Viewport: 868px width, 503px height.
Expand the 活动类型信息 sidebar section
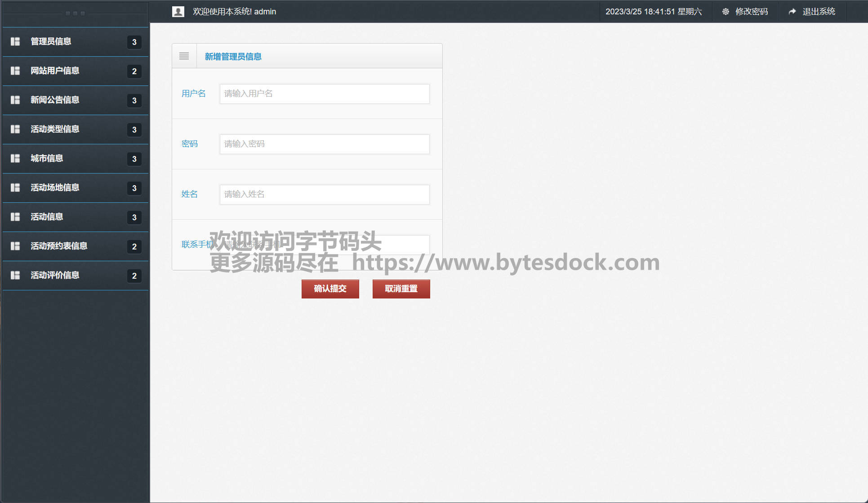(55, 129)
